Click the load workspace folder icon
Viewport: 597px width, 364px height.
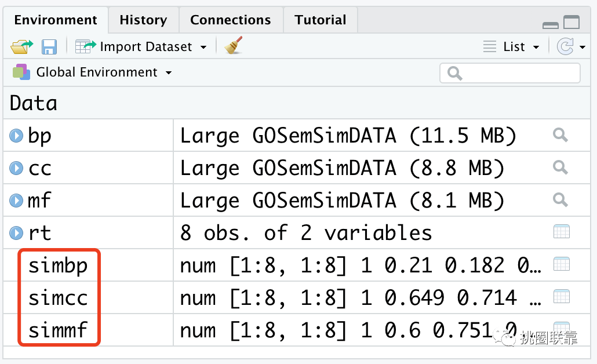pyautogui.click(x=22, y=47)
